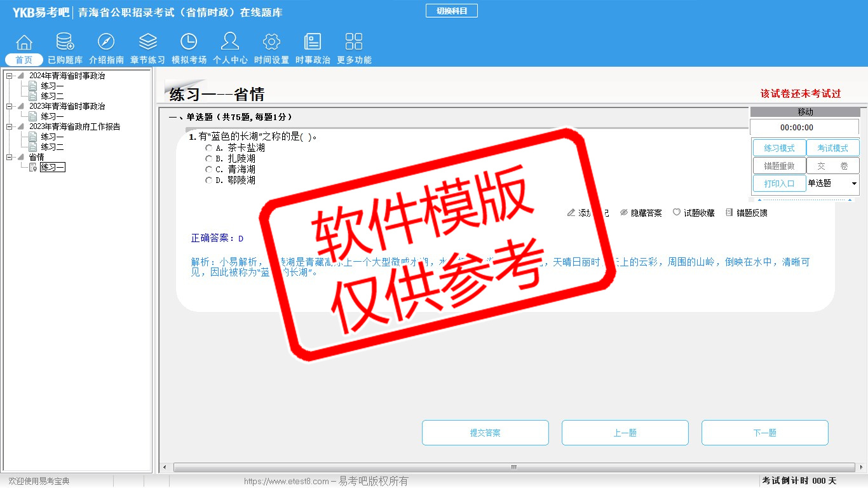
Task: Click the 首页 home icon
Action: pyautogui.click(x=24, y=43)
